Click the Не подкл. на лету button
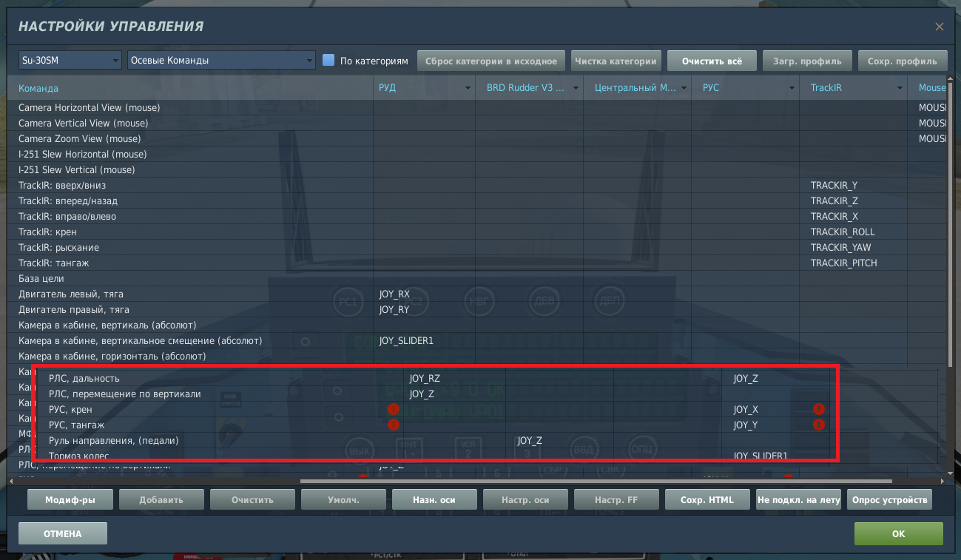 799,500
